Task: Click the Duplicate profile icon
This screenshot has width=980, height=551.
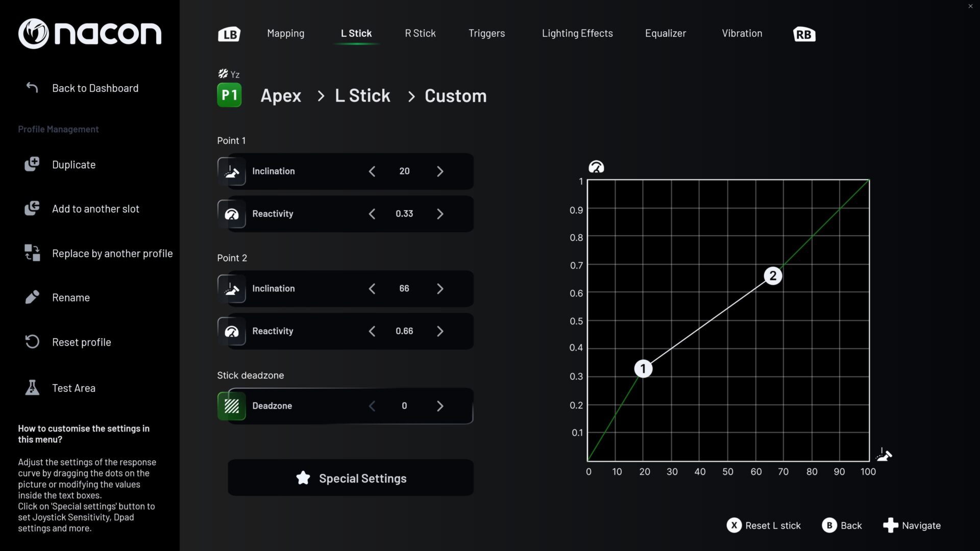Action: [x=32, y=164]
